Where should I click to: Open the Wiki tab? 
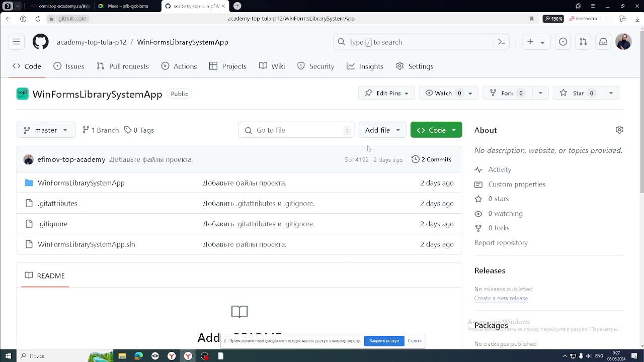[x=272, y=66]
